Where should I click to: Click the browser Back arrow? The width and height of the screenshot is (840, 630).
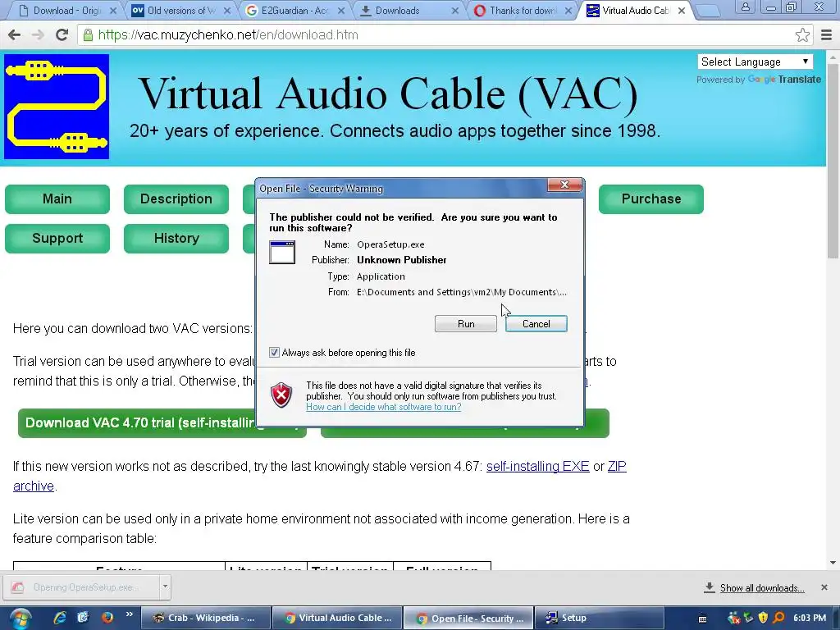[x=15, y=34]
